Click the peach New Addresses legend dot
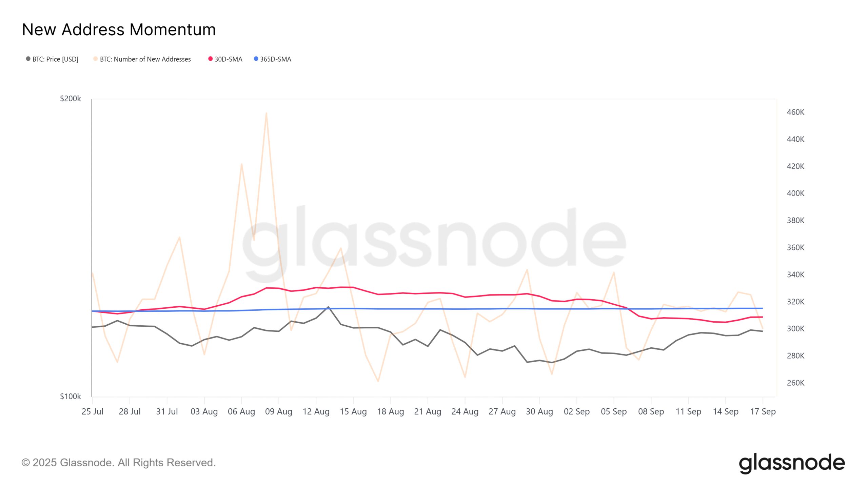868x488 pixels. click(96, 59)
